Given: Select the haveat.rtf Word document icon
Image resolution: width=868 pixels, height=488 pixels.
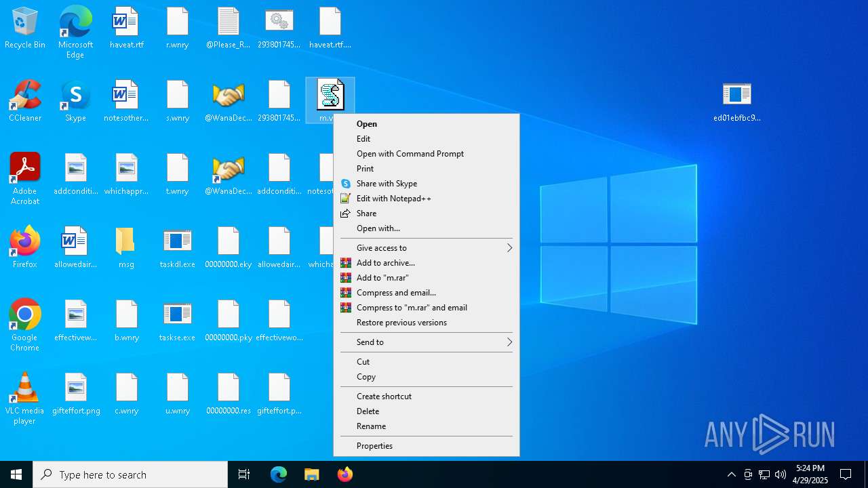Looking at the screenshot, I should [x=126, y=28].
